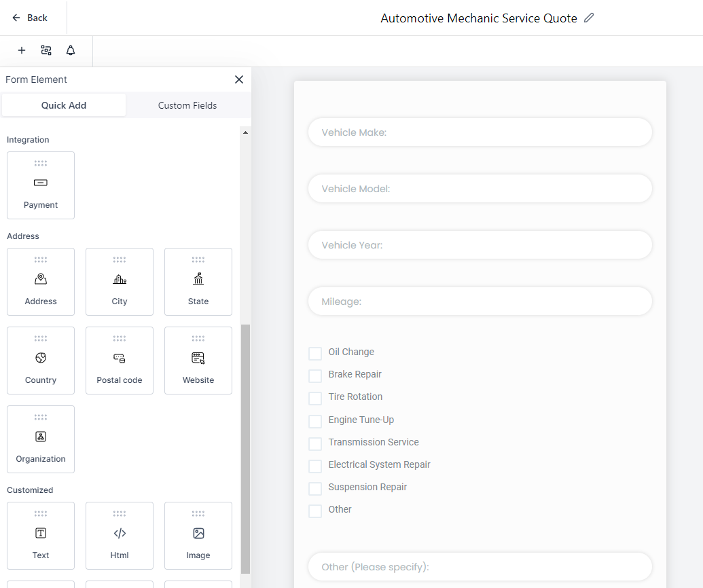Screen dimensions: 703x588
Task: Switch to the Custom Fields tab
Action: (187, 105)
